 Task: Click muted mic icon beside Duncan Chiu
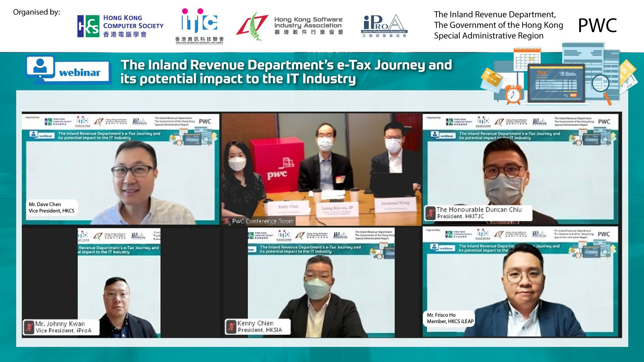pyautogui.click(x=430, y=213)
